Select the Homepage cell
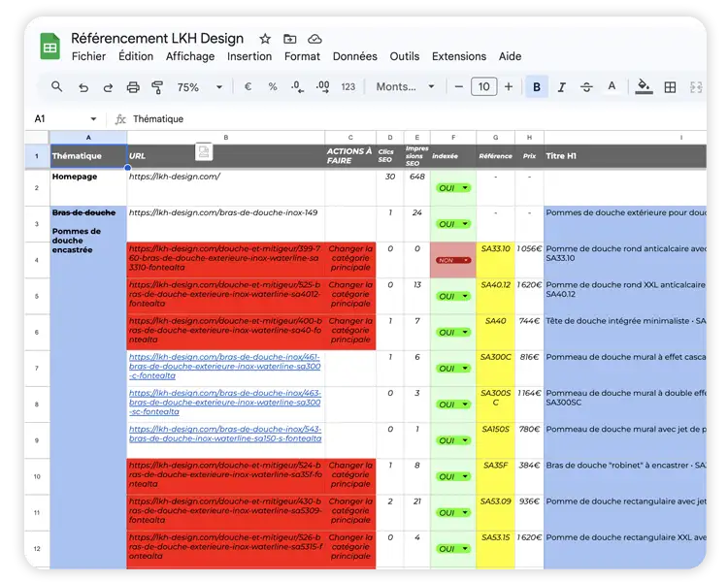Image resolution: width=728 pixels, height=582 pixels. coord(88,188)
